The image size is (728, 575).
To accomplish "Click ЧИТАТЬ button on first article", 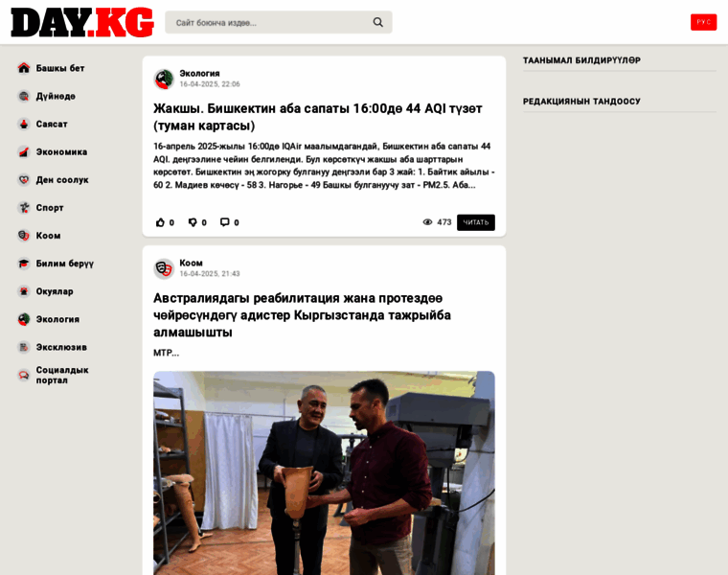I will [475, 222].
